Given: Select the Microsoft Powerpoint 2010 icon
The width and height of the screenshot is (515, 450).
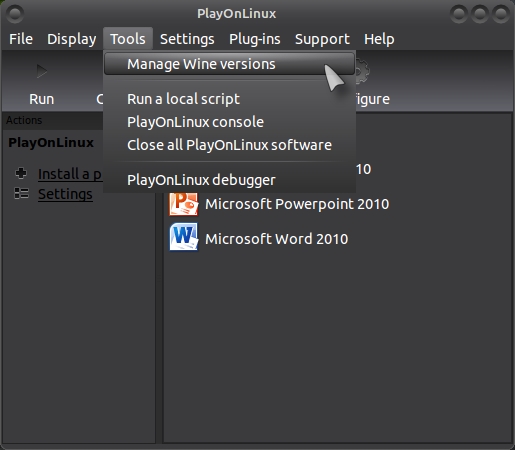Looking at the screenshot, I should point(183,204).
